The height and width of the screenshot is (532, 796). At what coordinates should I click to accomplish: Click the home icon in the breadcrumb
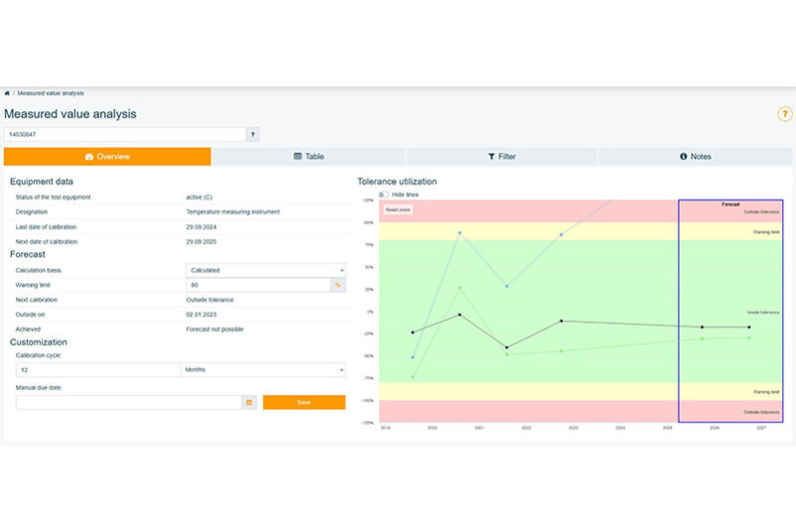point(7,93)
